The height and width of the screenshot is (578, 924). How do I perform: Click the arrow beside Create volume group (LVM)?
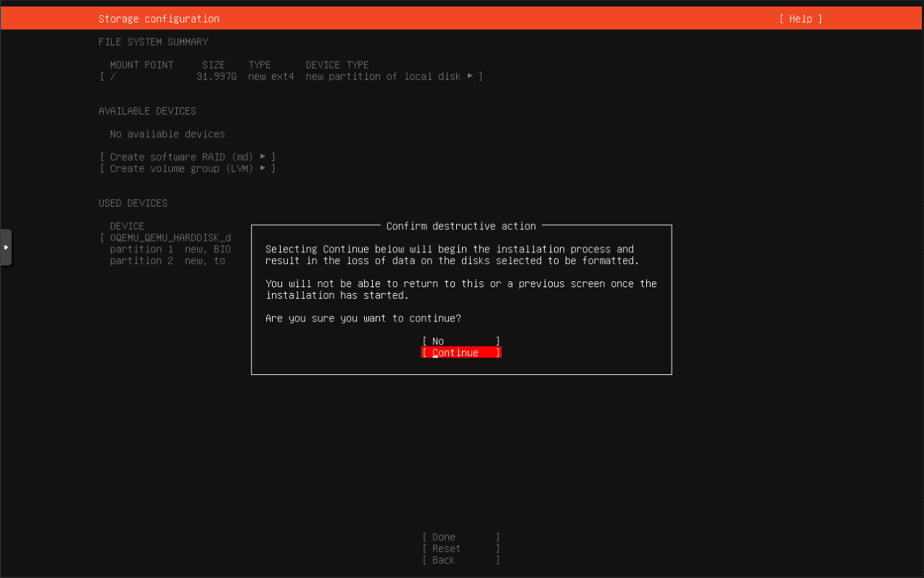tap(263, 168)
